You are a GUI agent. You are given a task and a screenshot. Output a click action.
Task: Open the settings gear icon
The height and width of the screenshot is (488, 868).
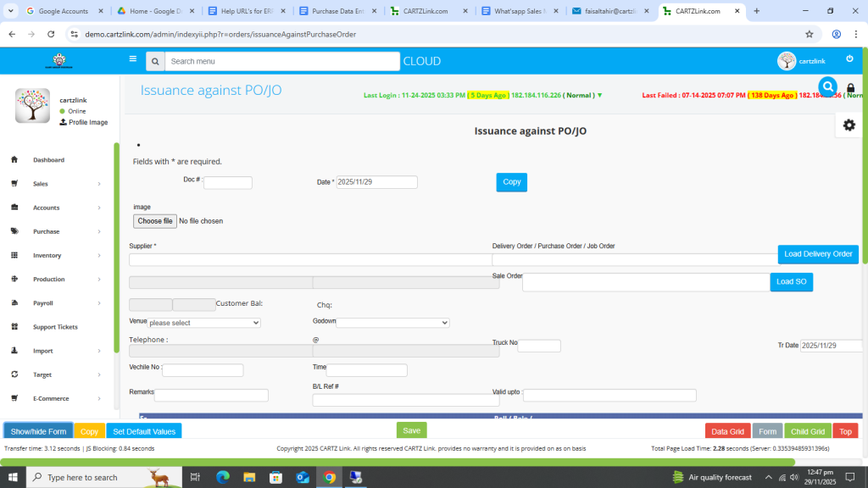point(849,125)
